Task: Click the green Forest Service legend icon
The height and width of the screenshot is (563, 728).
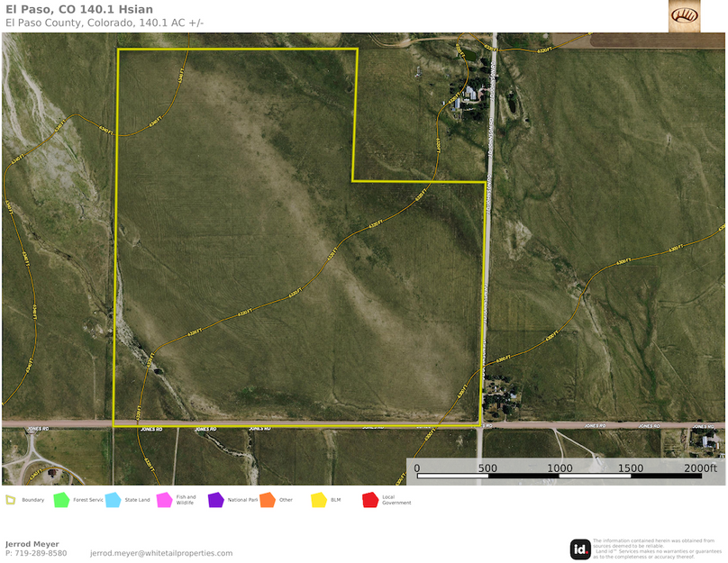Action: [61, 499]
